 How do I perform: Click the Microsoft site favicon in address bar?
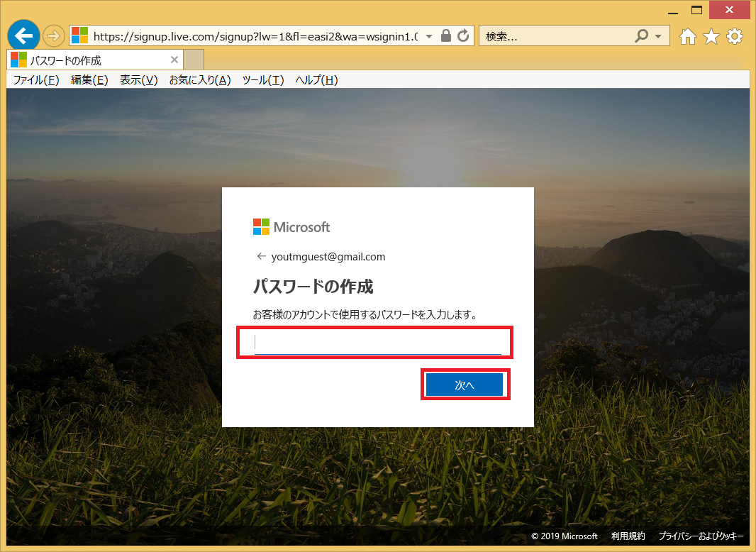[80, 35]
